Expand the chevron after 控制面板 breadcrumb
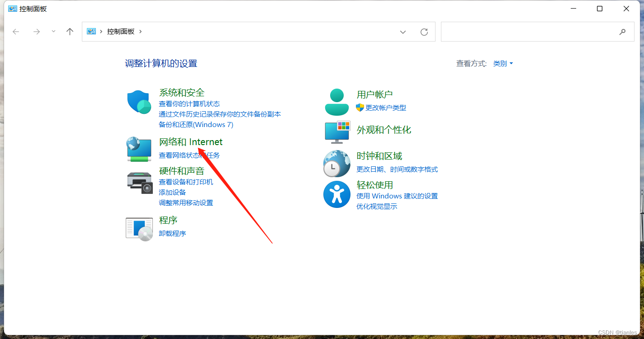This screenshot has width=644, height=339. 141,31
